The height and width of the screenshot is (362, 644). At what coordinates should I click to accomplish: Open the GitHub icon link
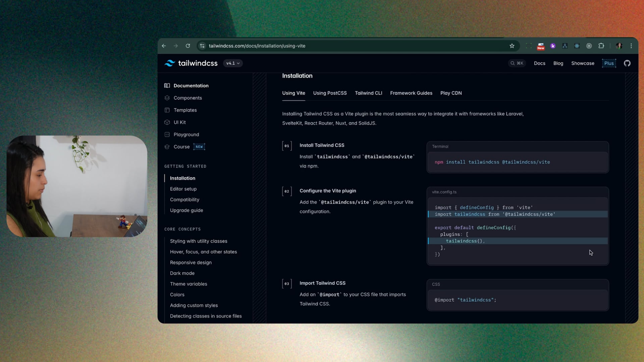[x=627, y=63]
